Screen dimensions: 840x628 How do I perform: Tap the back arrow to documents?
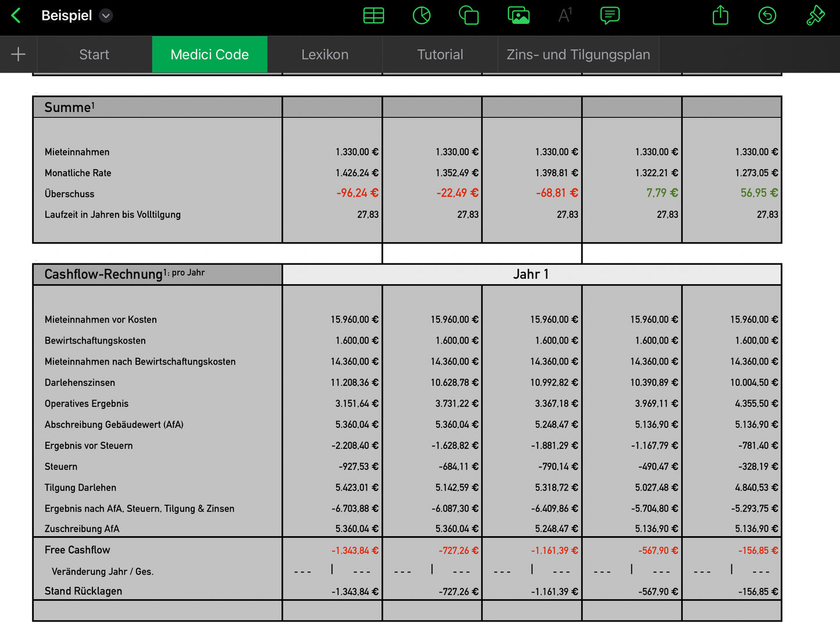16,16
